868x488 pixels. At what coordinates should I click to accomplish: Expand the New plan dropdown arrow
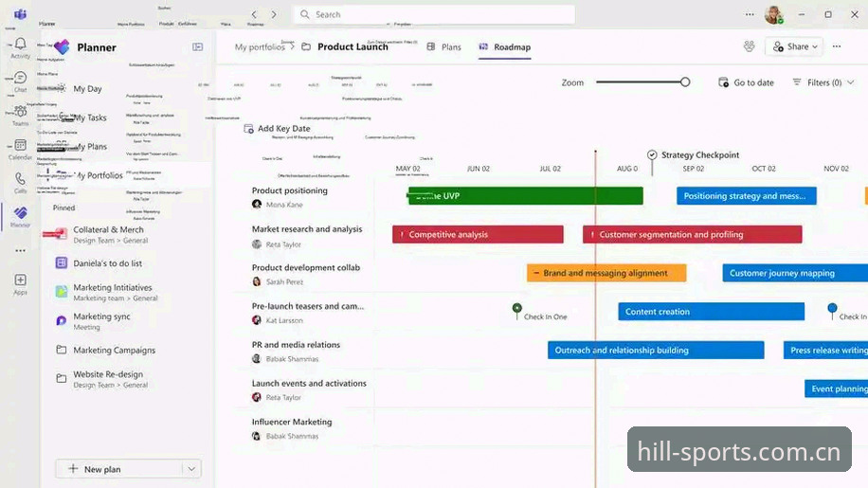[x=191, y=469]
